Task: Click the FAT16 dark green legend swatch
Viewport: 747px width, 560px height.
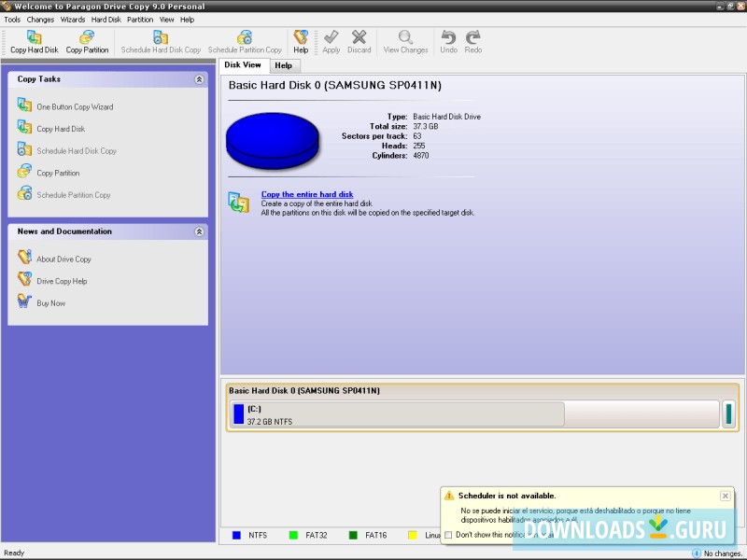Action: click(353, 535)
